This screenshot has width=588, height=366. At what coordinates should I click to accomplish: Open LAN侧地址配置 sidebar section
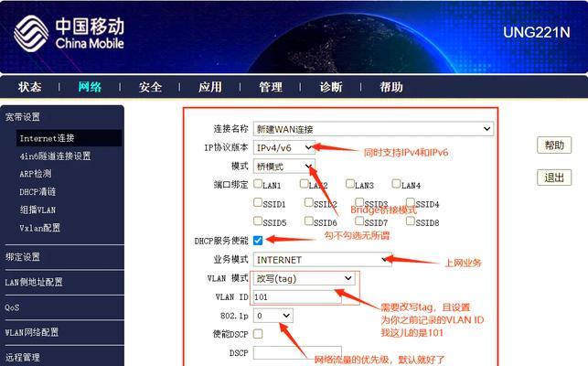click(34, 283)
